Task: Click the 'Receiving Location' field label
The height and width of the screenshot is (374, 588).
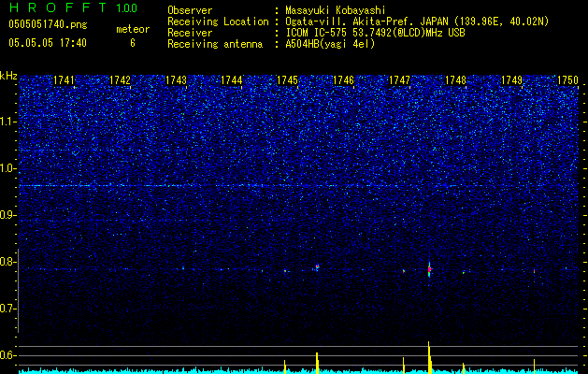Action: (x=218, y=22)
